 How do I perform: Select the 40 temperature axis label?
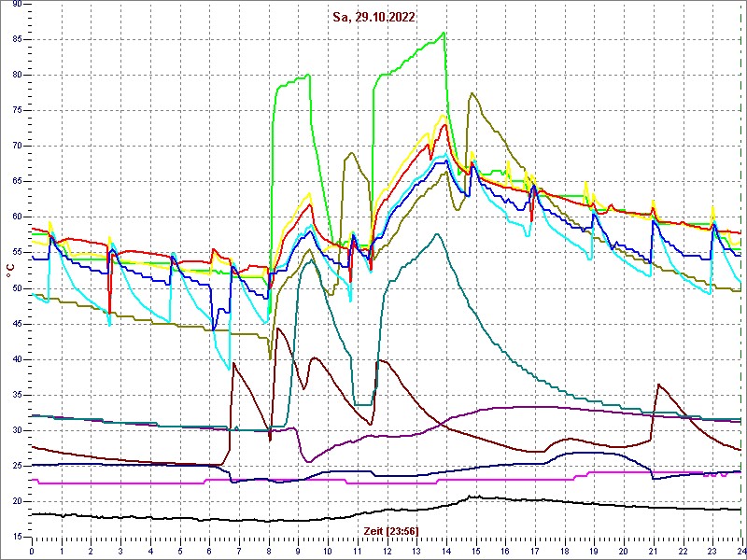coord(16,359)
